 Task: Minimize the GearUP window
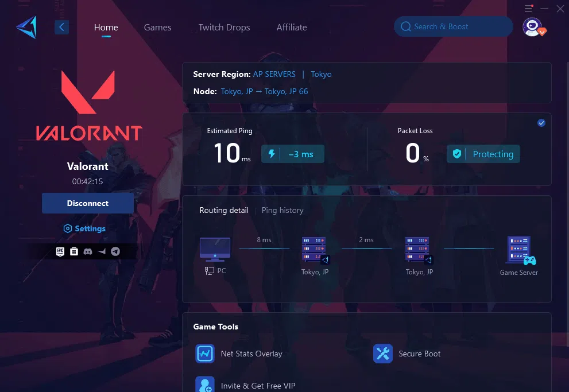[544, 9]
